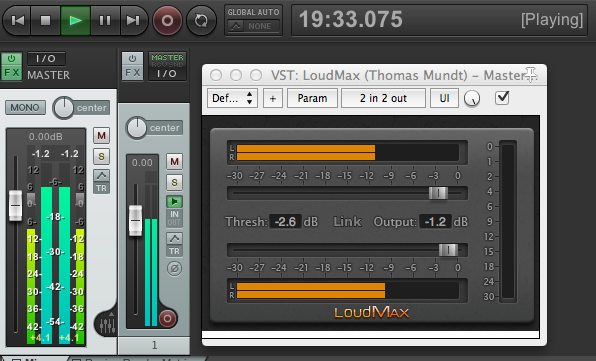Open 2 in 2 out pin connector

click(383, 98)
